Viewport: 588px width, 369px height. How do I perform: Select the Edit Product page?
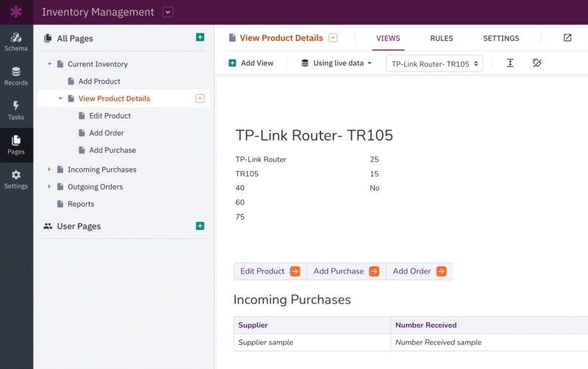coord(110,116)
